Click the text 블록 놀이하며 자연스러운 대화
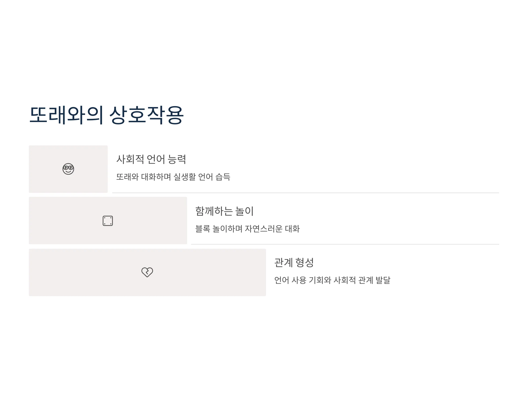 pos(247,229)
